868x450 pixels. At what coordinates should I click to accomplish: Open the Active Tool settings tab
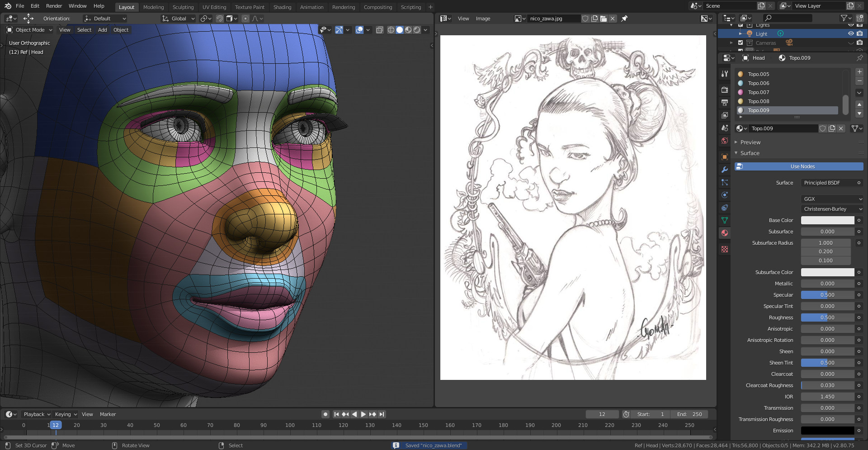(725, 73)
